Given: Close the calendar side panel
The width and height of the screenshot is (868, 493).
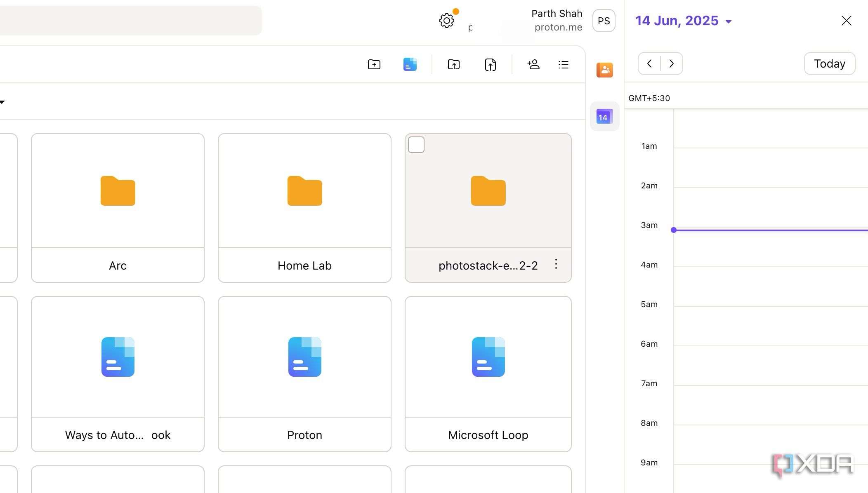Looking at the screenshot, I should click(x=846, y=21).
